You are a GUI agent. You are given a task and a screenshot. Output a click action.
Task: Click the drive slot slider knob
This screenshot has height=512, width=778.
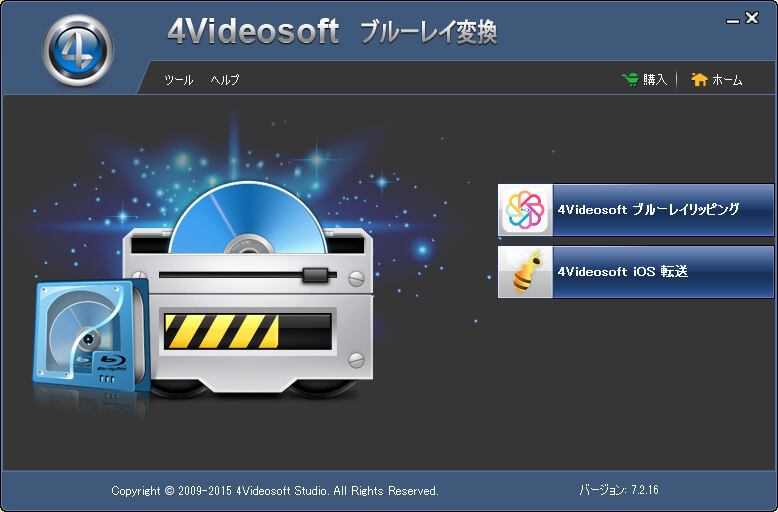click(x=316, y=274)
